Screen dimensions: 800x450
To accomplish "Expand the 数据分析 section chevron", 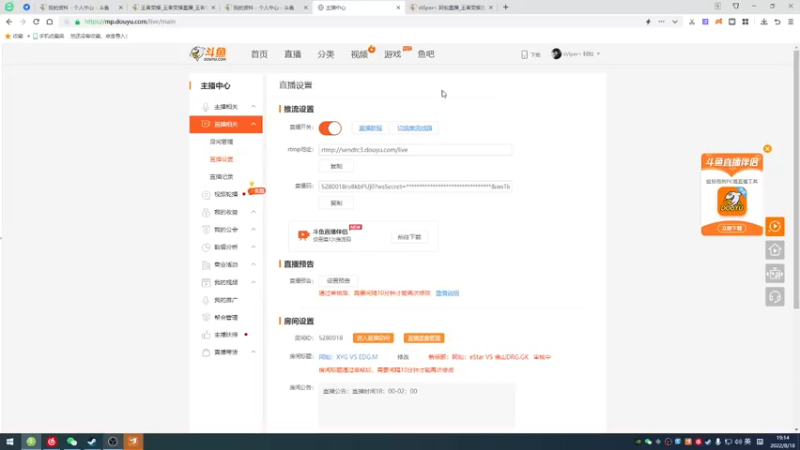I will [x=254, y=247].
